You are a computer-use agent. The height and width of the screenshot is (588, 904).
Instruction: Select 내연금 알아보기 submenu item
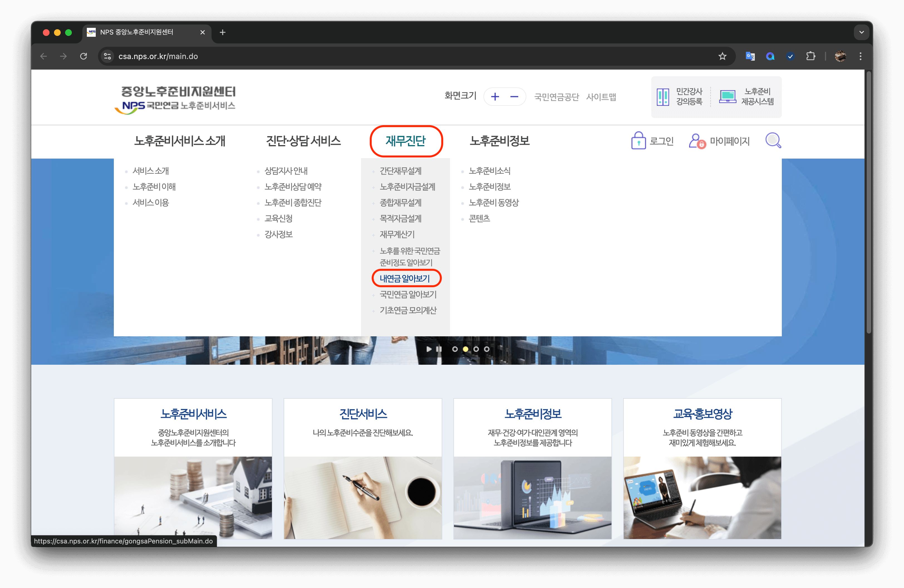click(404, 278)
